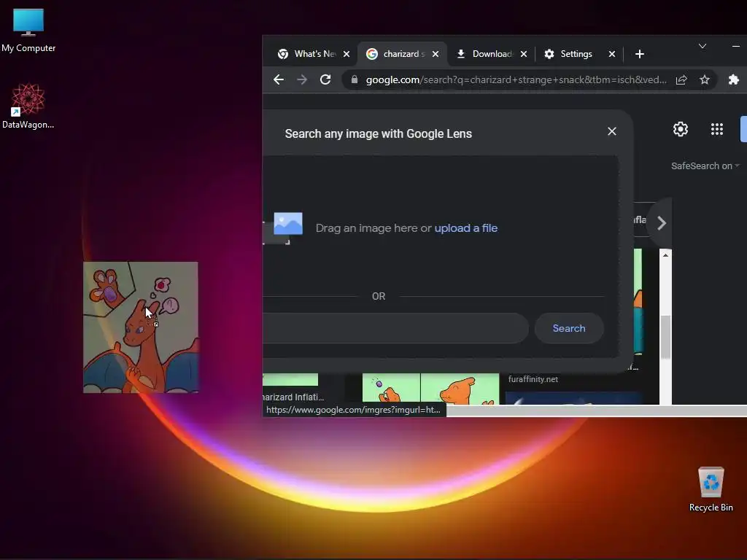Screen dimensions: 747x560
Task: Open My Computer desktop icon
Action: (28, 30)
